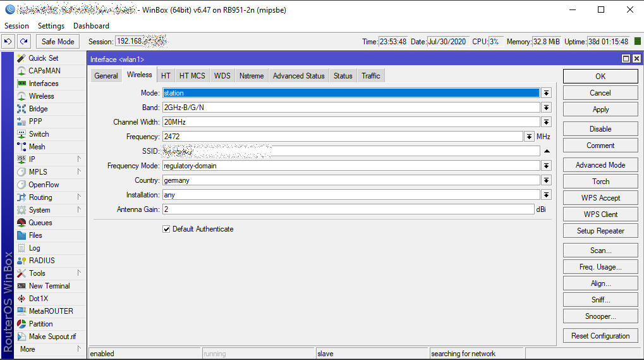Switch to the WDS tab
This screenshot has height=360, width=644.
coord(222,76)
